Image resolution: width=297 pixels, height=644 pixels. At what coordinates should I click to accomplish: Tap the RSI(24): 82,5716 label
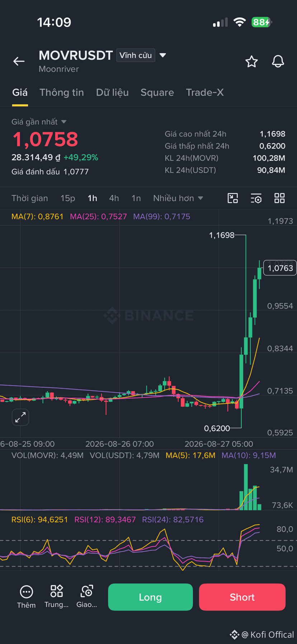pyautogui.click(x=173, y=520)
